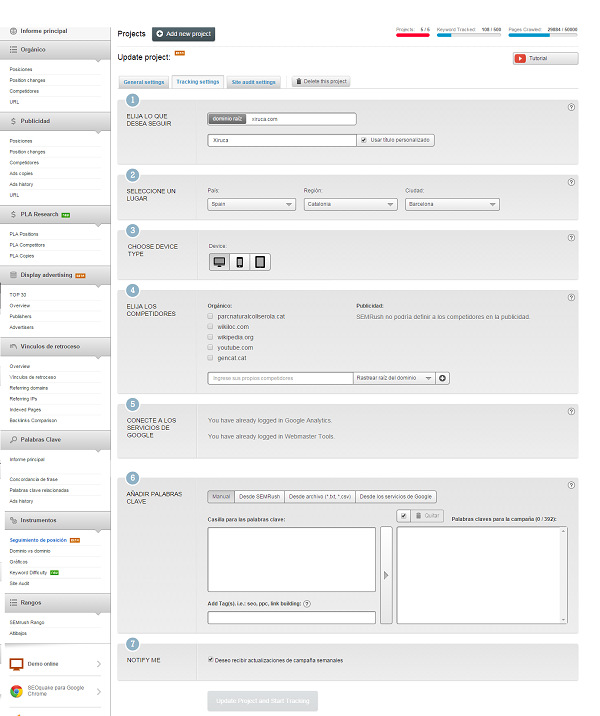
Task: Click the Projects usage progress bar
Action: point(413,35)
